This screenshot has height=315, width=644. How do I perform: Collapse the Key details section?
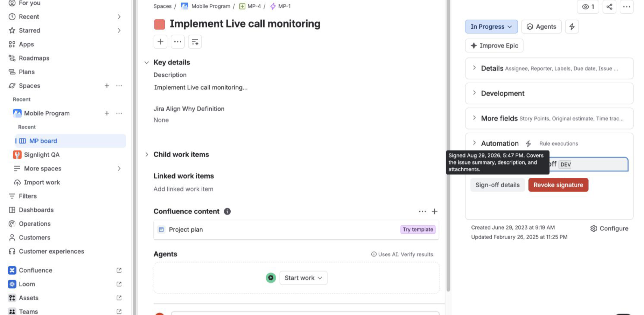(147, 63)
